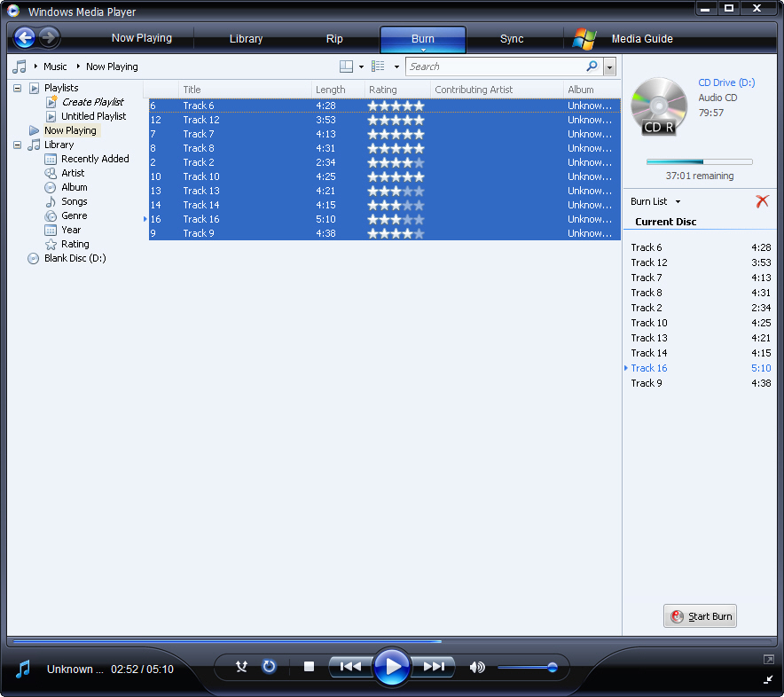Click the Album view icon
Screen dimensions: 784x697
(x=51, y=187)
